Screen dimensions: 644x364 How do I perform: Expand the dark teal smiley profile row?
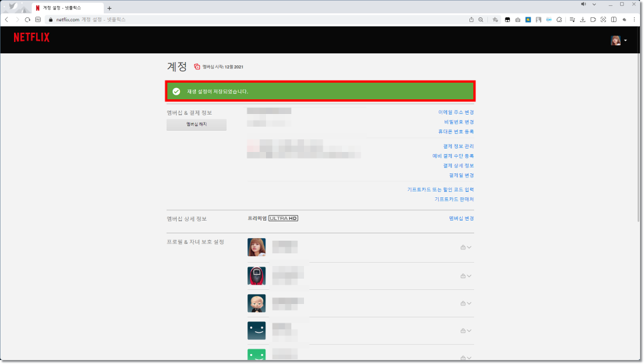(x=469, y=331)
